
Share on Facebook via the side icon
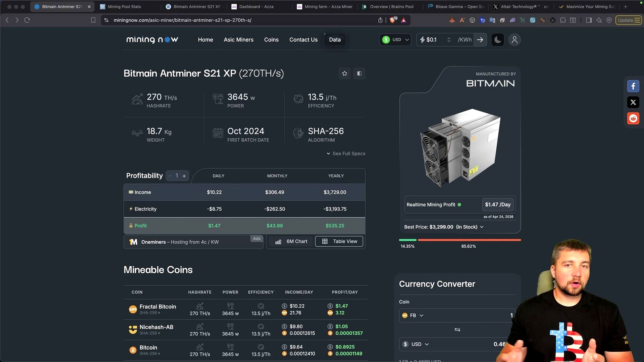coord(633,86)
